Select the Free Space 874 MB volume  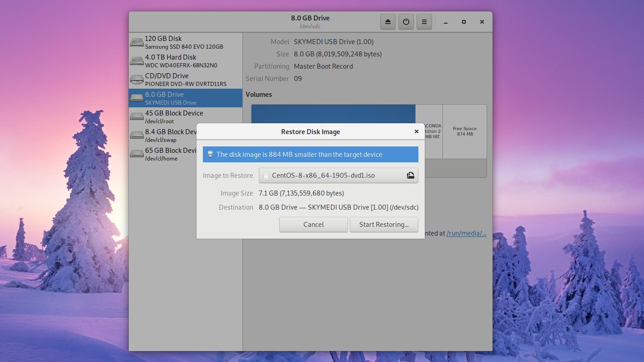coord(464,131)
